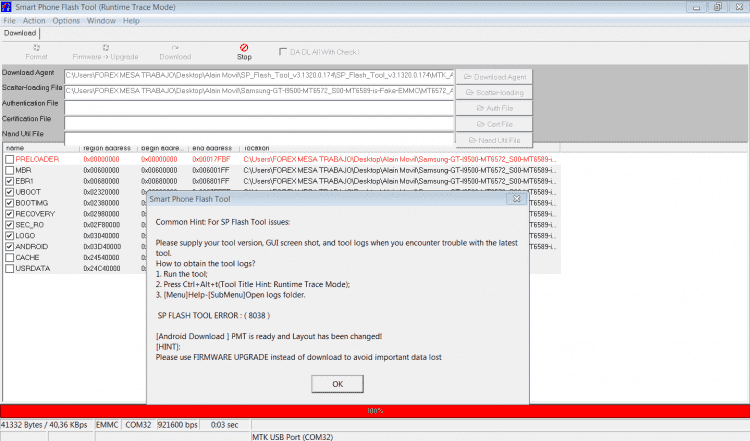Uncheck the LOGO partition checkbox
Screen dimensions: 750x441
[10, 236]
